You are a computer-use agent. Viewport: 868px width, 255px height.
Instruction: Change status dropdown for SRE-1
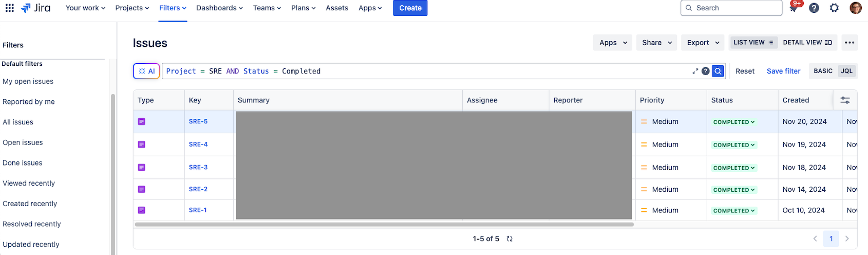(734, 210)
